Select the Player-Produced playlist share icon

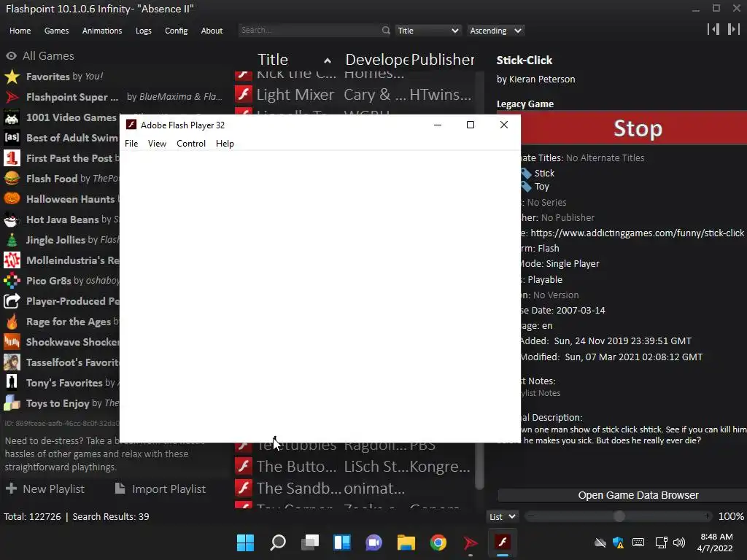coord(12,301)
